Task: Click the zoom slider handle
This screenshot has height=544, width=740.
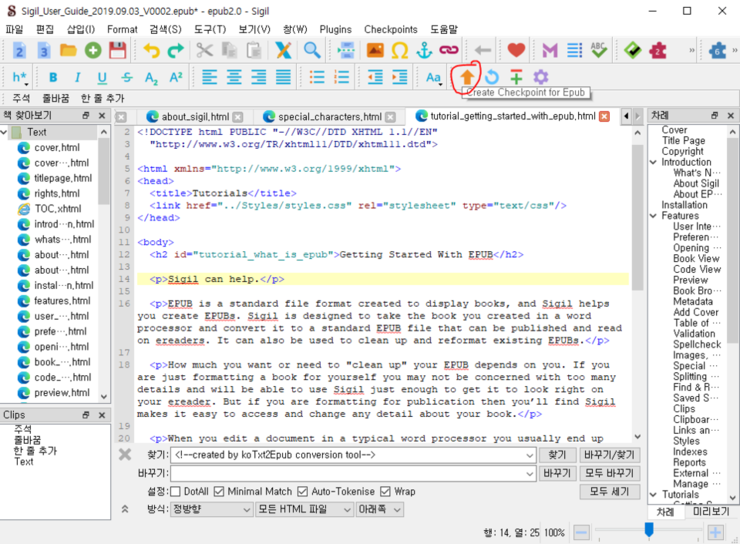Action: pyautogui.click(x=649, y=529)
